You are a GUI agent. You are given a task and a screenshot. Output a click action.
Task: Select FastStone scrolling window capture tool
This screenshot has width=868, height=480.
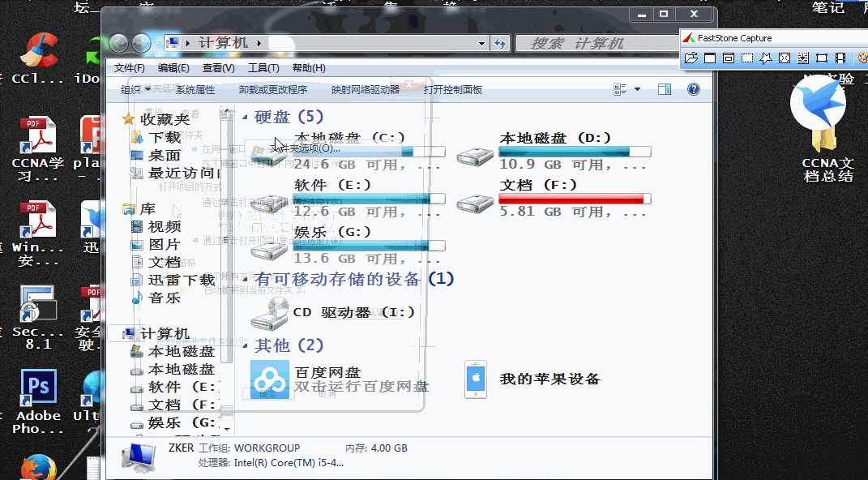(803, 58)
